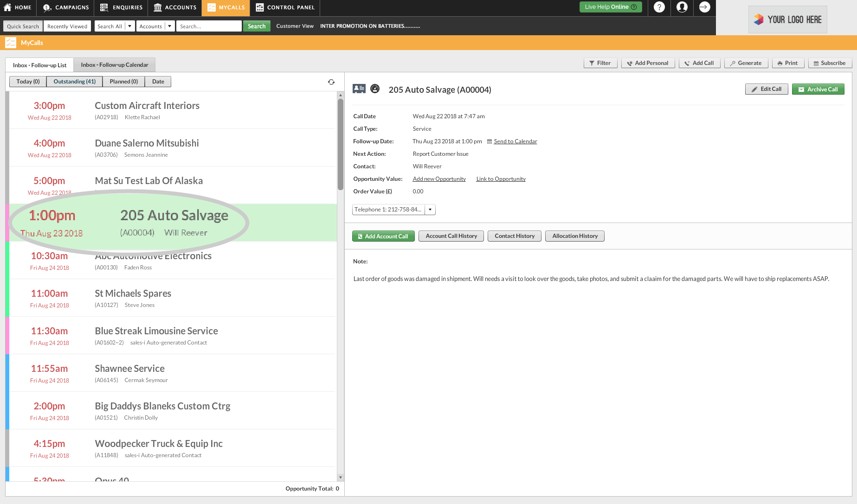Click the Accounts building icon in nav
Screen dimensions: 857x504
(x=158, y=7)
